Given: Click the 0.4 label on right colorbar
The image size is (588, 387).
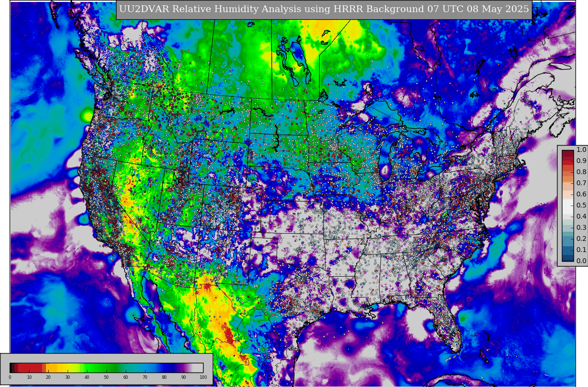Looking at the screenshot, I should pos(581,217).
